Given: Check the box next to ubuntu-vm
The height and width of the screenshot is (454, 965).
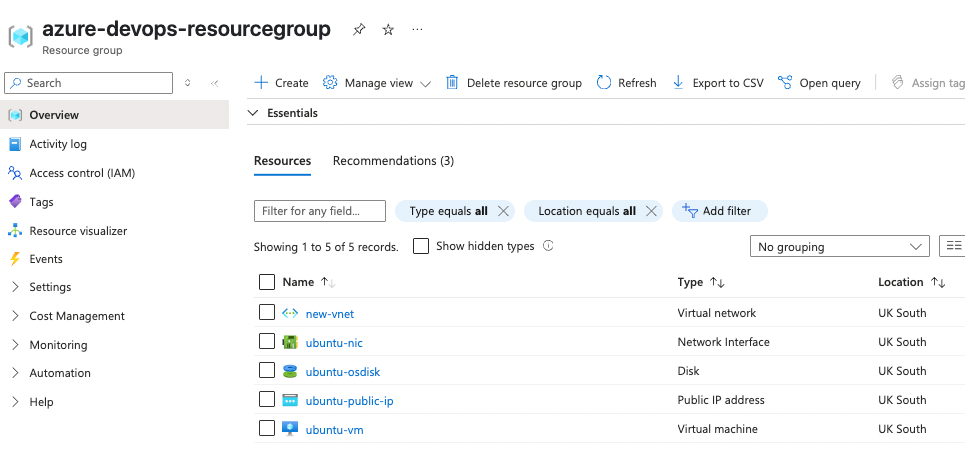Looking at the screenshot, I should (x=266, y=428).
